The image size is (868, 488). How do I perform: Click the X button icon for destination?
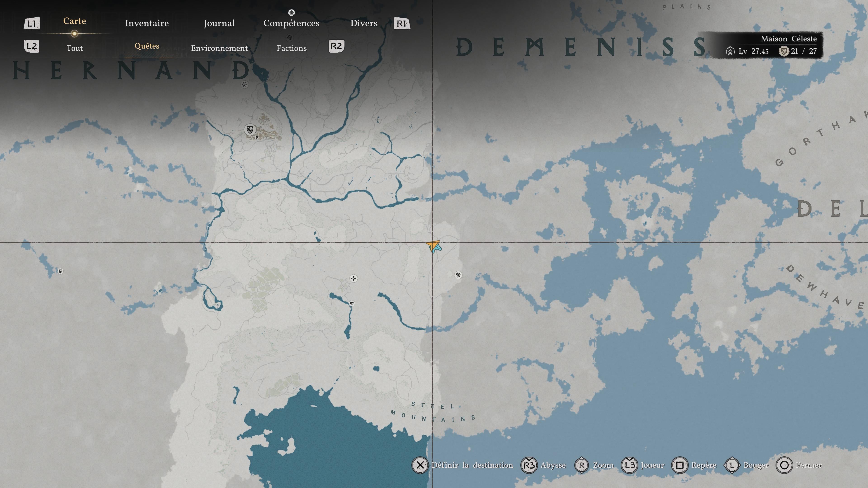pyautogui.click(x=420, y=465)
